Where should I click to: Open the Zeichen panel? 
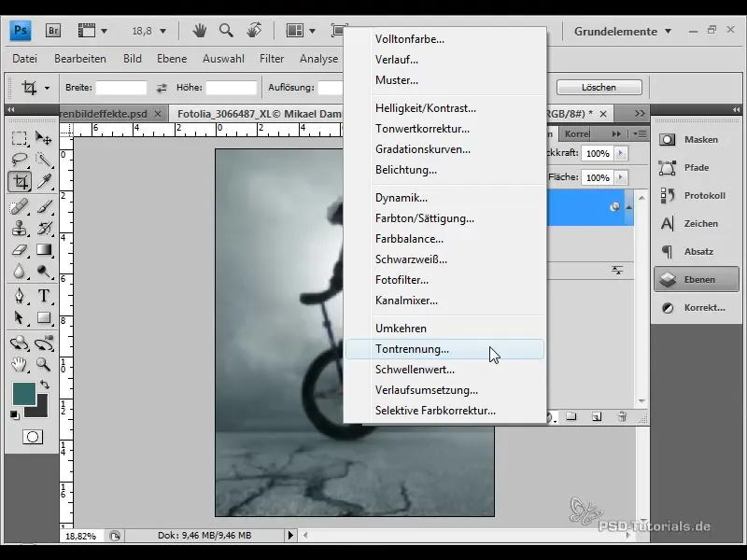pos(696,223)
